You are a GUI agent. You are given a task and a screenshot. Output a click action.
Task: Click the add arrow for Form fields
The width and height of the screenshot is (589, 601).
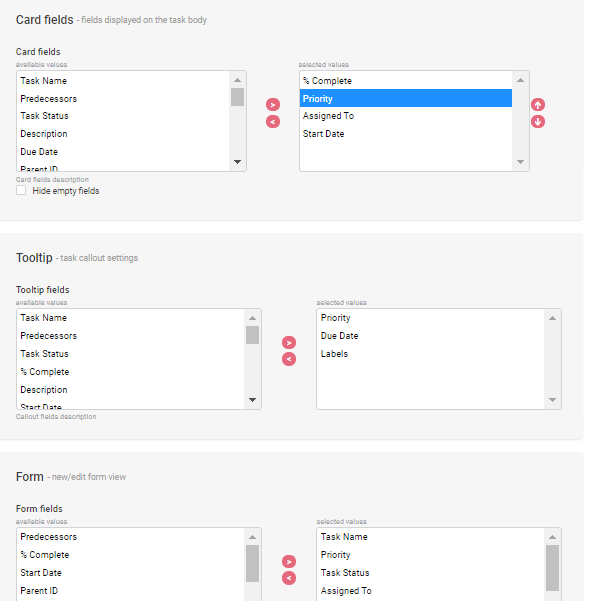click(x=289, y=562)
